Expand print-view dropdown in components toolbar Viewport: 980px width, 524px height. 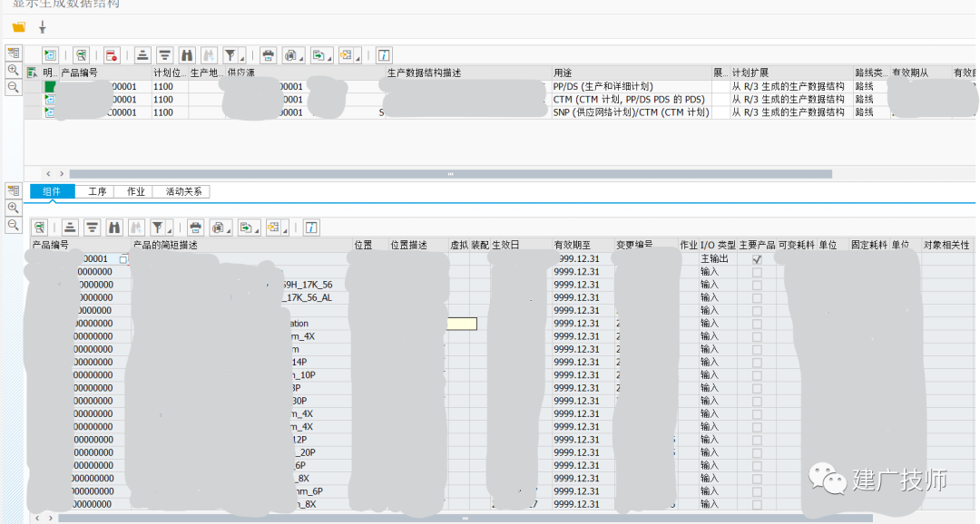(228, 230)
